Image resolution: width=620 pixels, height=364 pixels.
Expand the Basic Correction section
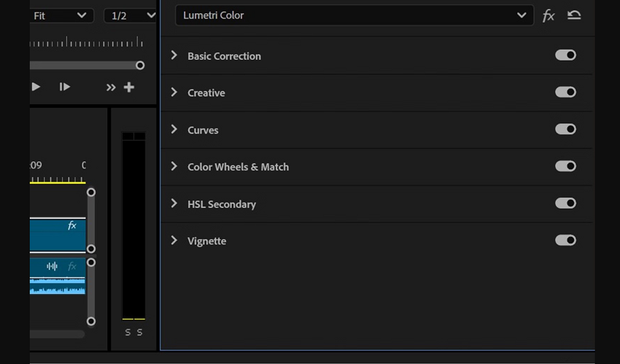pos(174,55)
